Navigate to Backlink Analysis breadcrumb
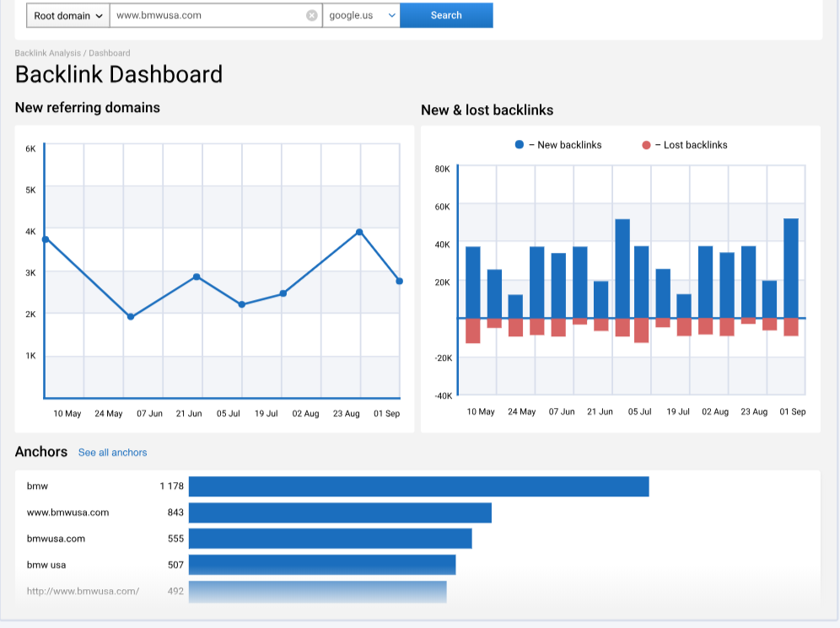 point(47,53)
